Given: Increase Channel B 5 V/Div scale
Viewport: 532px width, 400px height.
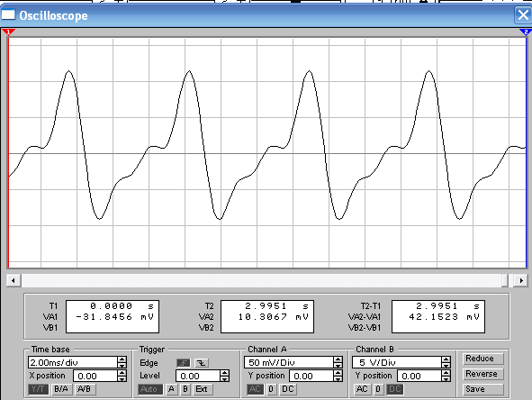Looking at the screenshot, I should 446,359.
